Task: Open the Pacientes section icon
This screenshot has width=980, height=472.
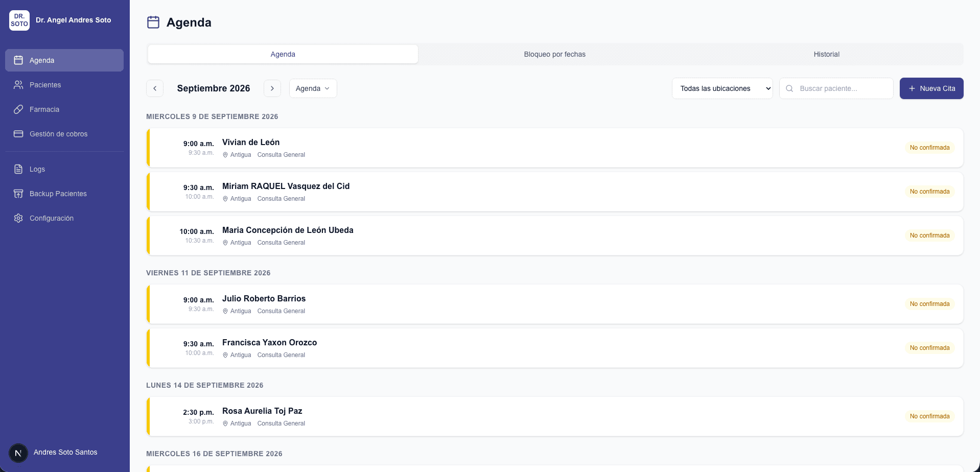Action: [18, 85]
